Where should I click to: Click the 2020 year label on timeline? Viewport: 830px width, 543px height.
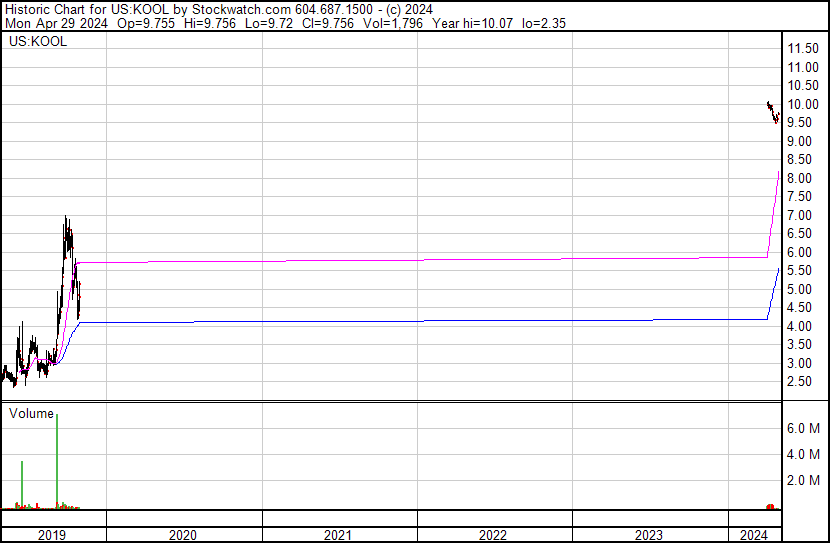click(x=184, y=535)
